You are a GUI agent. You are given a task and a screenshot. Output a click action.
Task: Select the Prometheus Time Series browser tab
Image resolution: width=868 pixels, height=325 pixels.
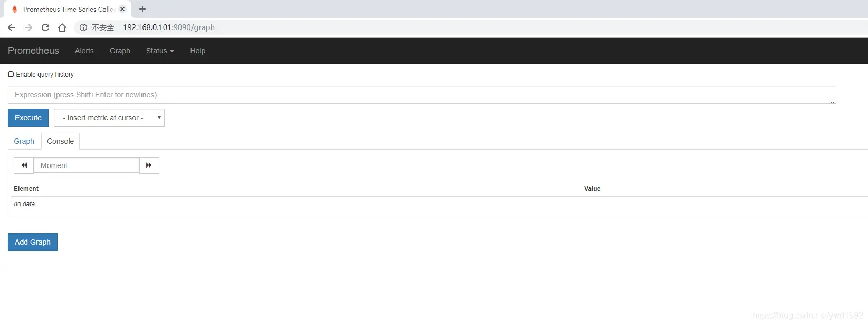[x=68, y=9]
